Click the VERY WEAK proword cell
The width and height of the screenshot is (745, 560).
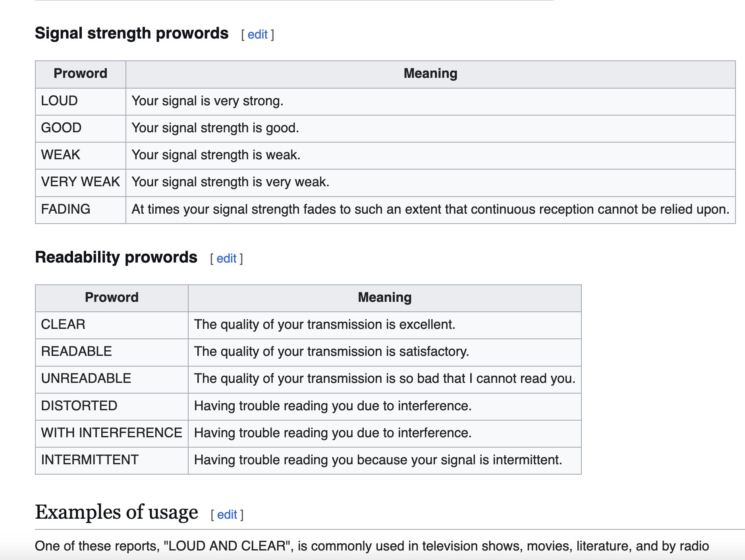pyautogui.click(x=80, y=182)
